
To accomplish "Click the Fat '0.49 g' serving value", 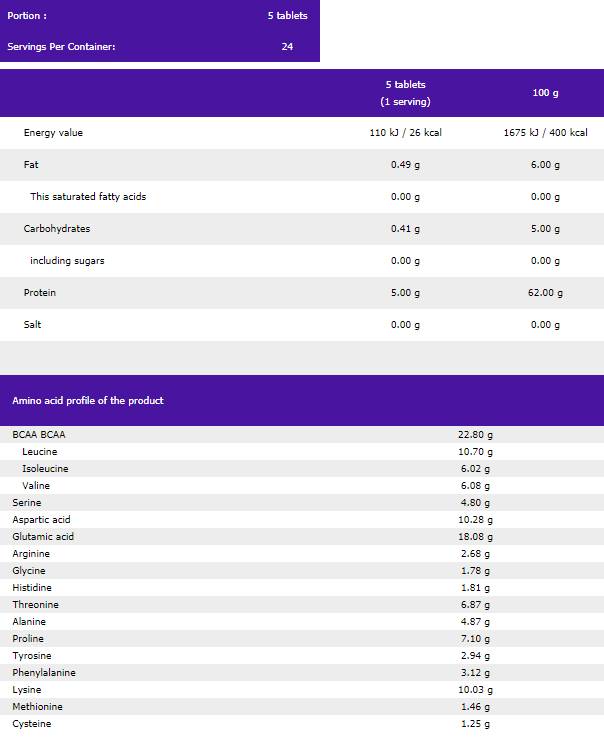I will [405, 165].
